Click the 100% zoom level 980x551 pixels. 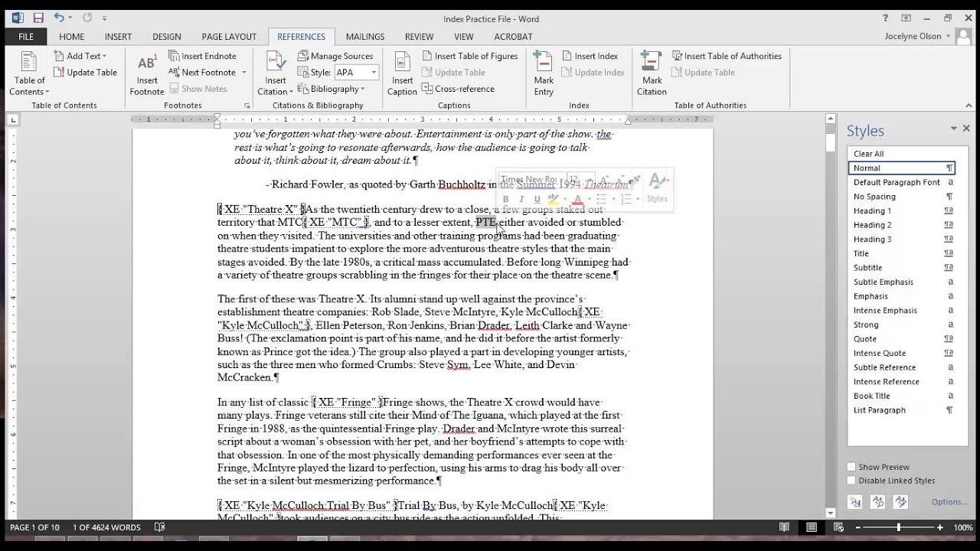pyautogui.click(x=963, y=527)
